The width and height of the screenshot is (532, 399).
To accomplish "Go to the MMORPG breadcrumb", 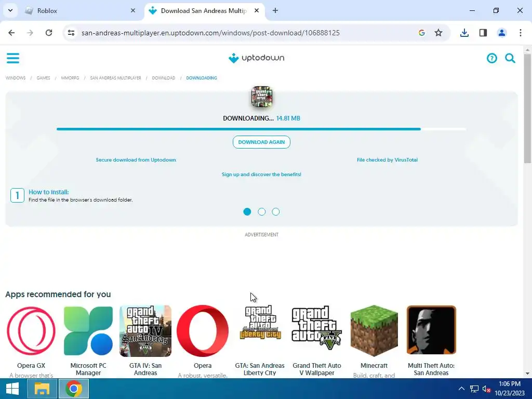I will [x=70, y=78].
